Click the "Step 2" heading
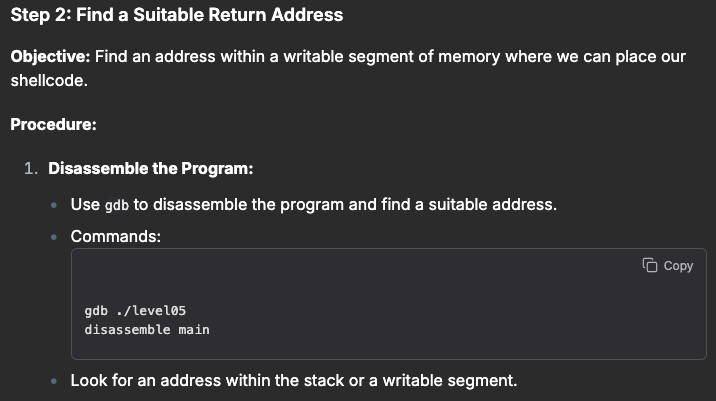Screen dimensions: 716x401 click(177, 15)
